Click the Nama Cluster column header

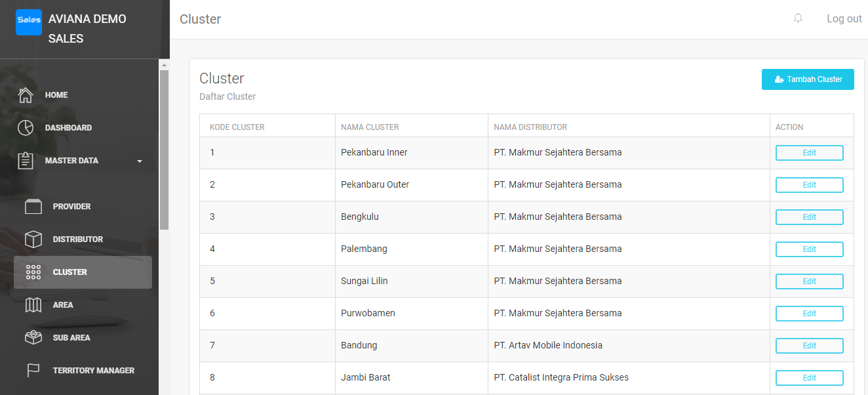(x=370, y=127)
